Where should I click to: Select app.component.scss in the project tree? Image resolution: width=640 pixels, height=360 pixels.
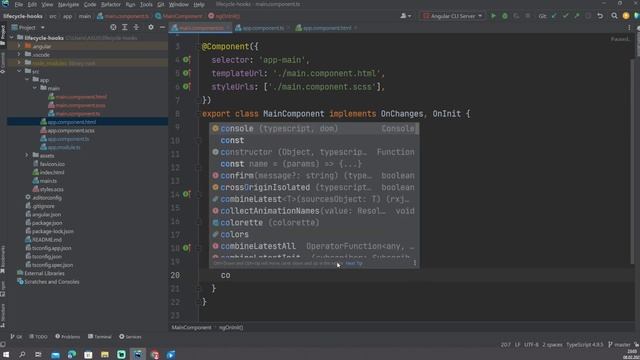71,130
